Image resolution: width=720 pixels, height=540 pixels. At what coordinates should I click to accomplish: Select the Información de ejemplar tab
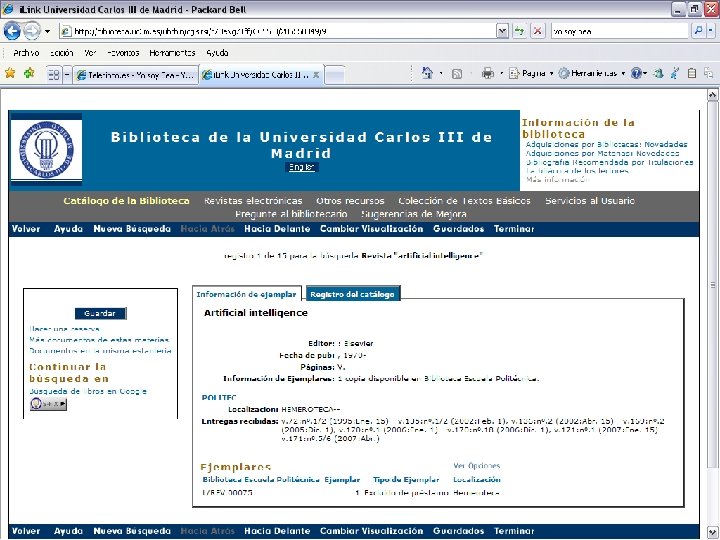[247, 294]
